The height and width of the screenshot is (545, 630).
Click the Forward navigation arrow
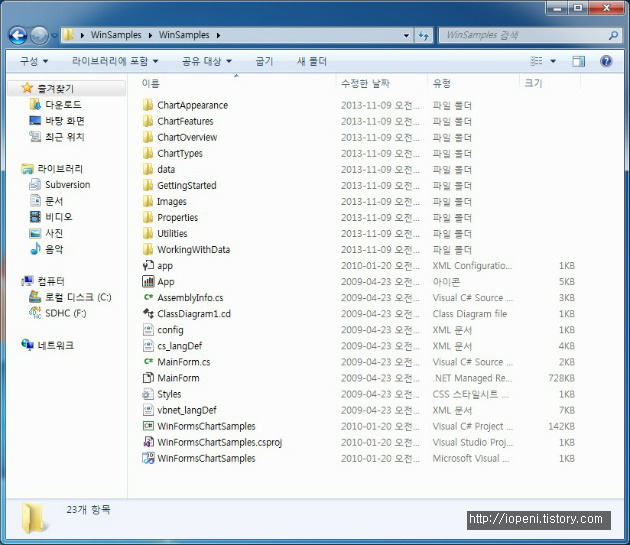pos(39,35)
